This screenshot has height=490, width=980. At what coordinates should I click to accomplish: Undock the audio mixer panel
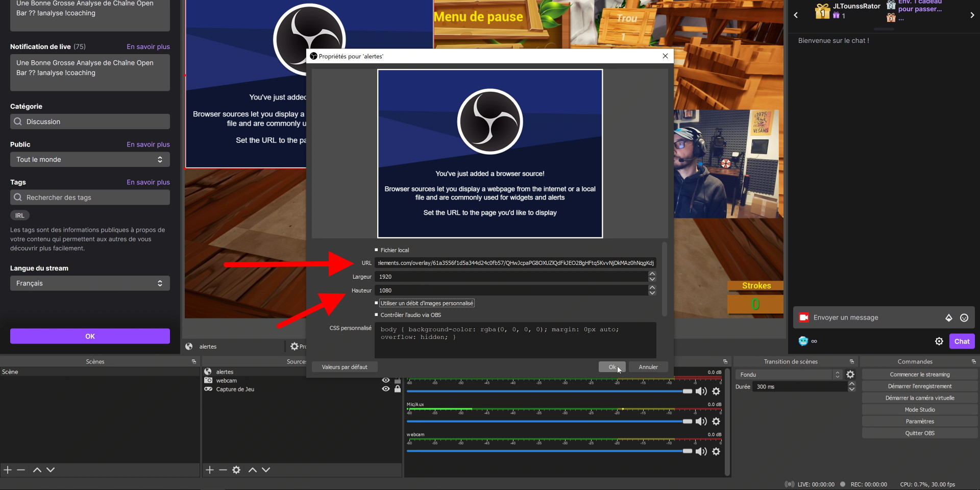point(725,361)
